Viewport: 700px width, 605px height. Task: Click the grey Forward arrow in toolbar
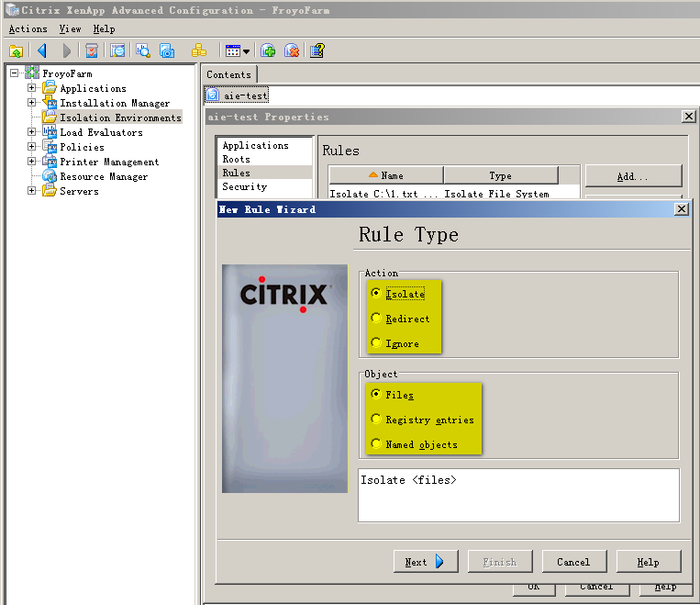tap(67, 50)
